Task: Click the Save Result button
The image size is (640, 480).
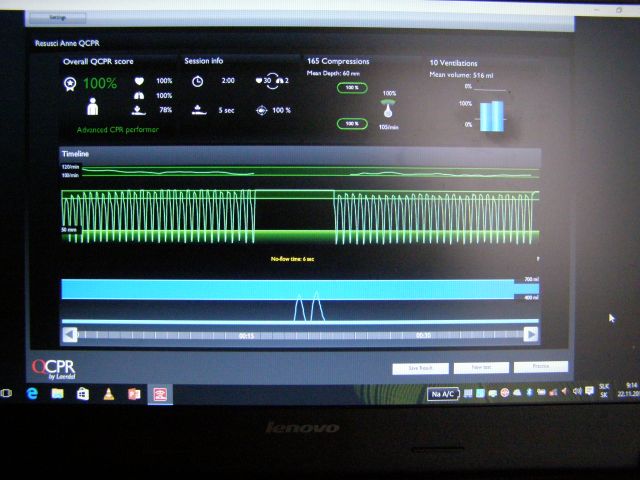Action: [x=420, y=367]
